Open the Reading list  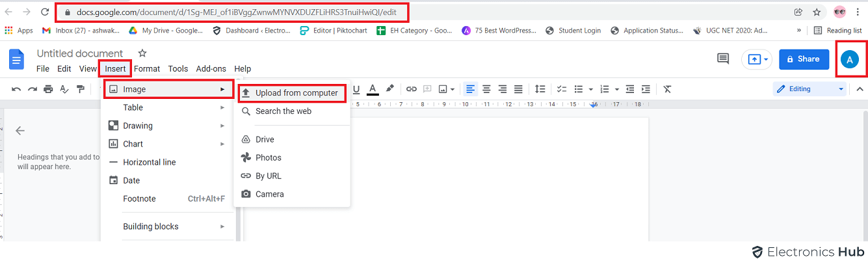pos(837,30)
